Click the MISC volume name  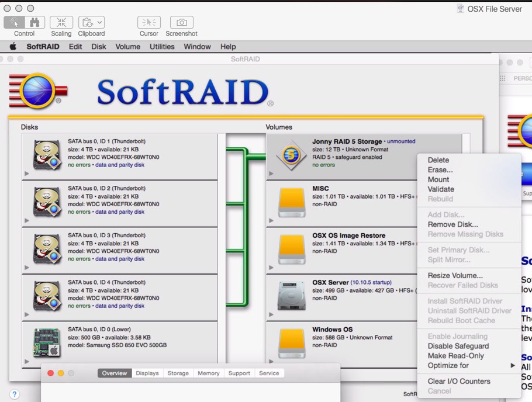click(x=320, y=188)
